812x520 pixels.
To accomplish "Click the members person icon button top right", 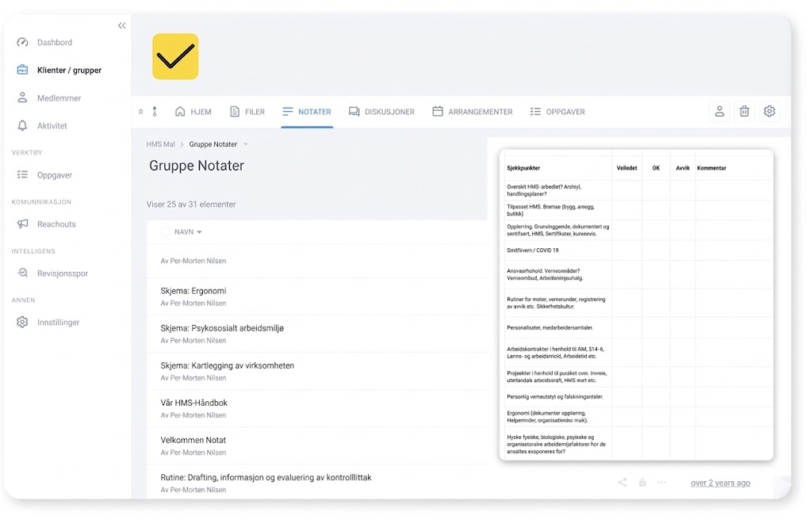I will coord(719,111).
